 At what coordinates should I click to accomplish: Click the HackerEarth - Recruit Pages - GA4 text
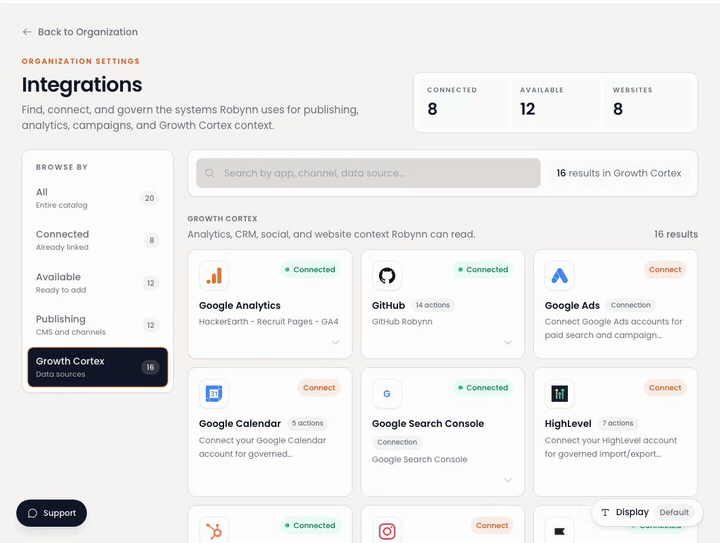click(x=269, y=321)
